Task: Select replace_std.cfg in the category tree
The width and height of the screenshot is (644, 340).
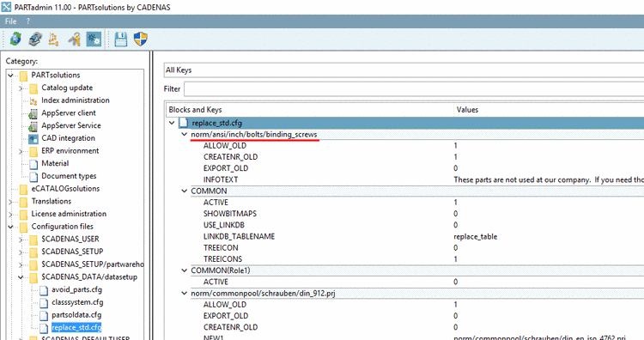Action: pyautogui.click(x=76, y=328)
